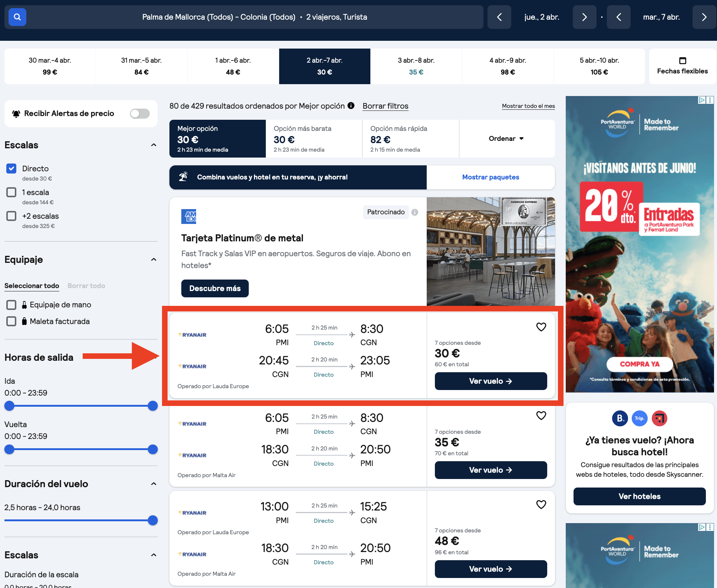Select the 3 abr.-8 abr. date tab
Screen dimensions: 717x588
(x=416, y=66)
